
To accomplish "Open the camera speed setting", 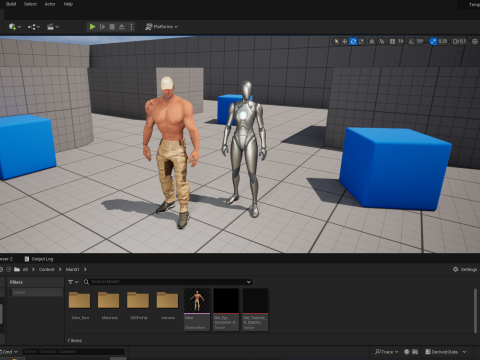I will coord(459,41).
